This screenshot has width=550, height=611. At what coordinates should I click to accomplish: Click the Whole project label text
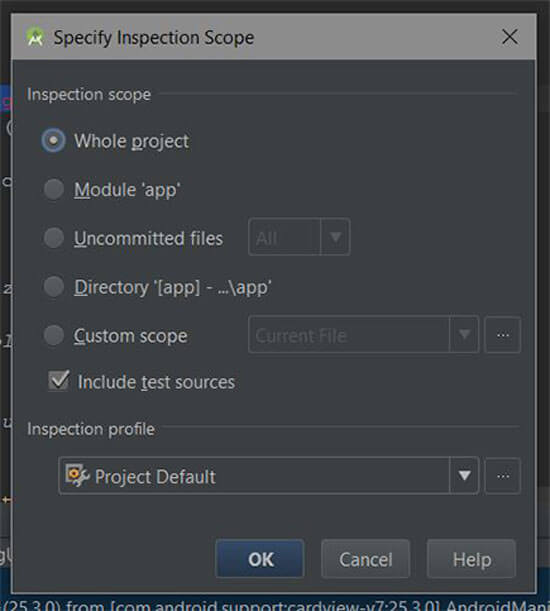click(x=131, y=141)
